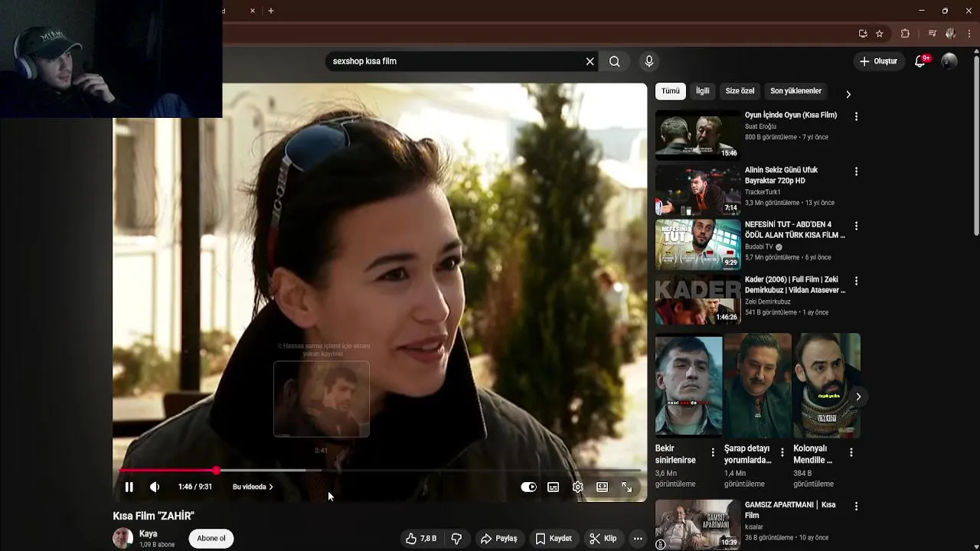
Task: Open options for 'Oyun İçinde Oyun' video
Action: click(856, 116)
